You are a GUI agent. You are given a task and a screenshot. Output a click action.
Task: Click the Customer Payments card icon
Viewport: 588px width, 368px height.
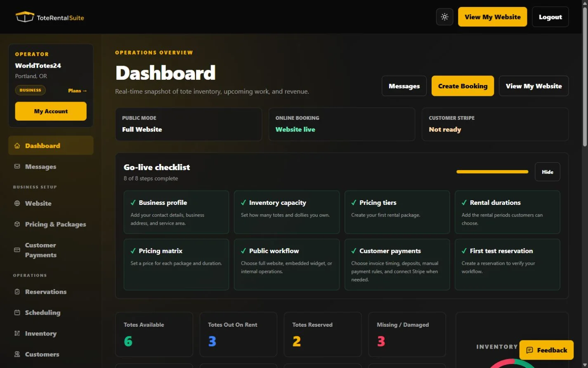coord(17,250)
